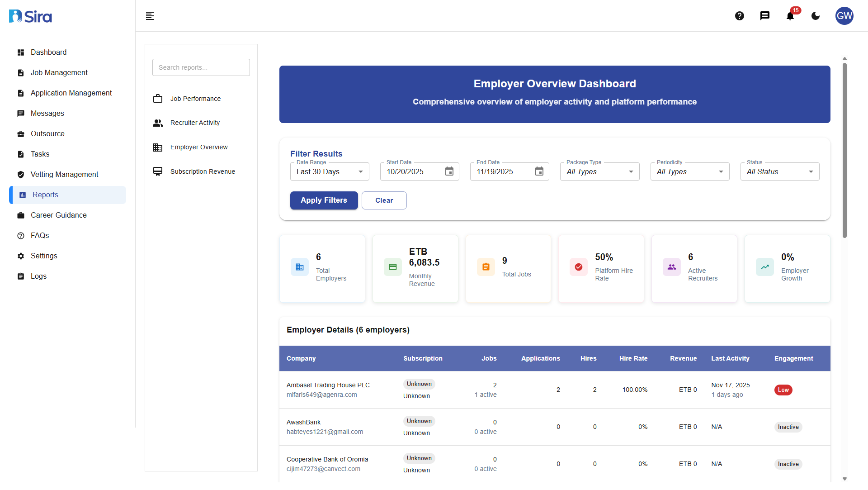
Task: Click the GW user avatar
Action: pyautogui.click(x=844, y=16)
